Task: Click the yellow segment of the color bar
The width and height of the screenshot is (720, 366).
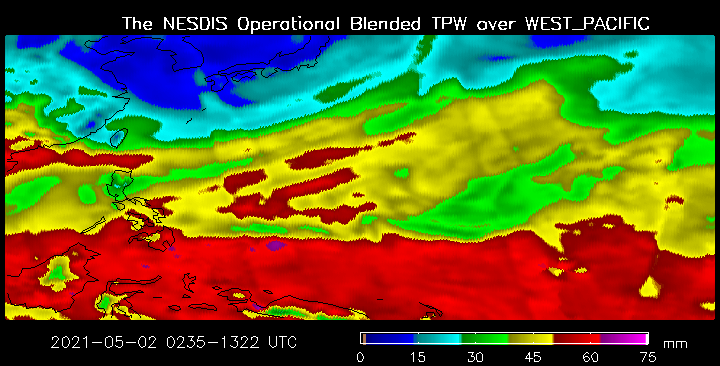Action: (531, 339)
